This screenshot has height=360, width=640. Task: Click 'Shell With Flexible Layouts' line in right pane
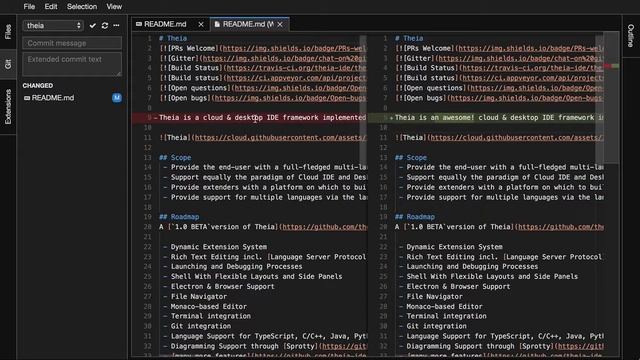coord(492,277)
